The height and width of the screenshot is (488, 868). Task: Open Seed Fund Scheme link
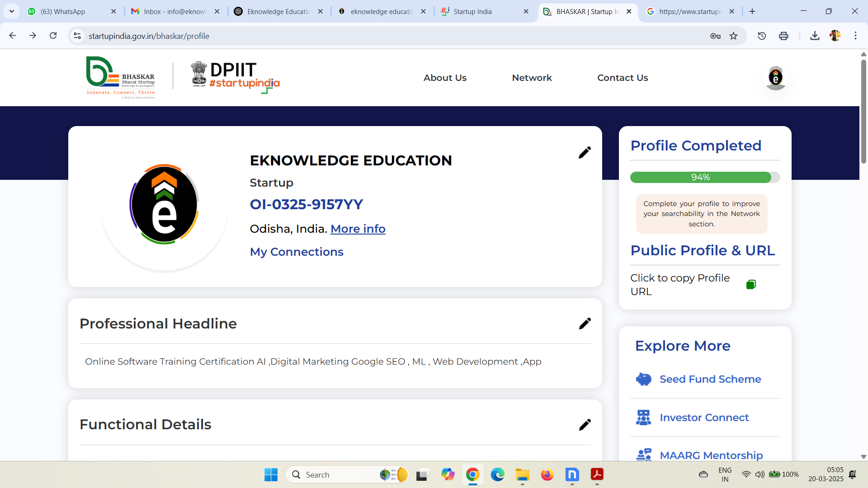coord(710,379)
